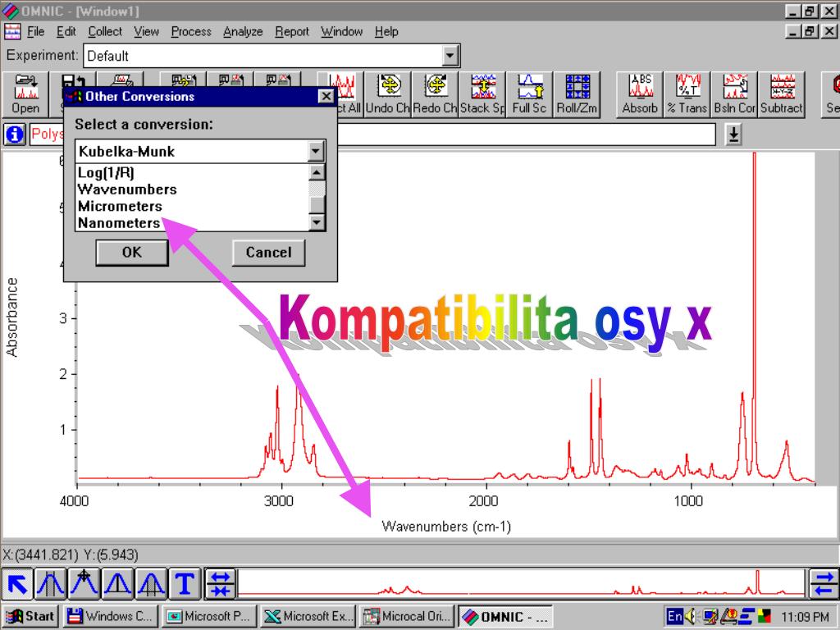Click the spectrum title input field
The height and width of the screenshot is (630, 840).
[372, 134]
